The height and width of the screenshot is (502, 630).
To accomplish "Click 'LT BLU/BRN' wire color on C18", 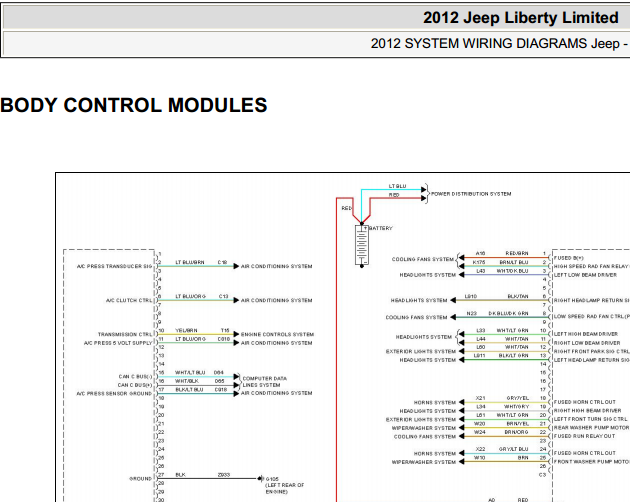I will [x=190, y=262].
